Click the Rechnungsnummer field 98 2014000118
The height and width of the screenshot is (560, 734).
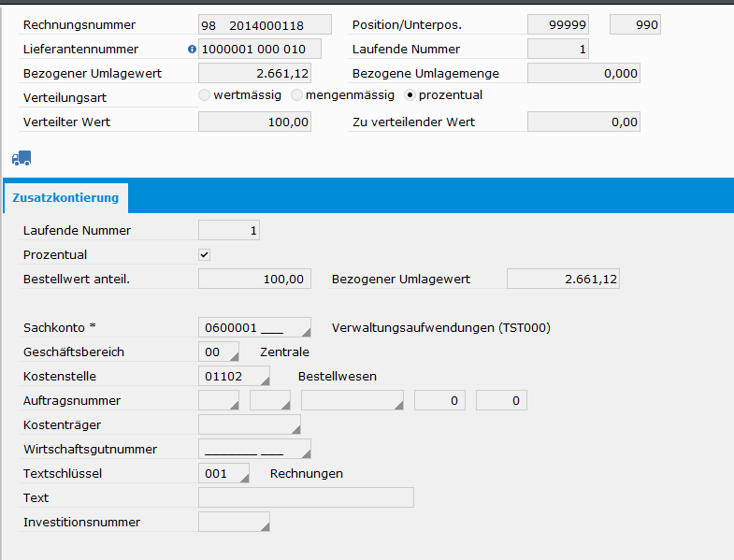coord(265,25)
